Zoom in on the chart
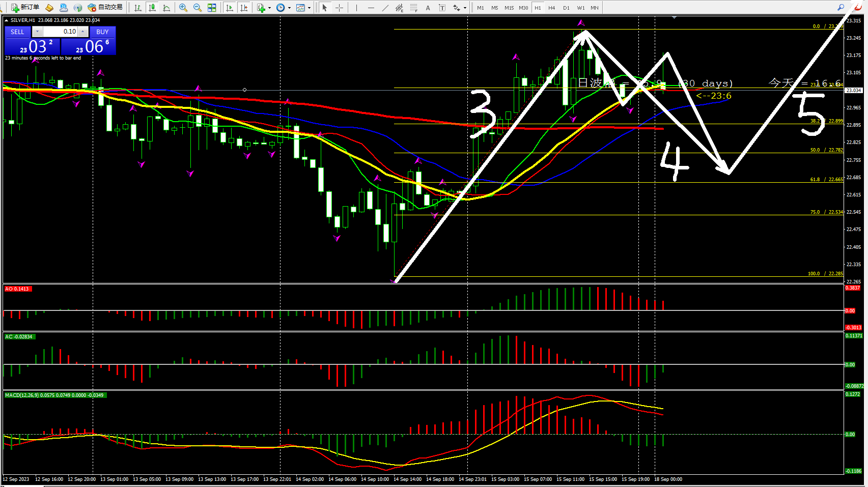 tap(183, 8)
